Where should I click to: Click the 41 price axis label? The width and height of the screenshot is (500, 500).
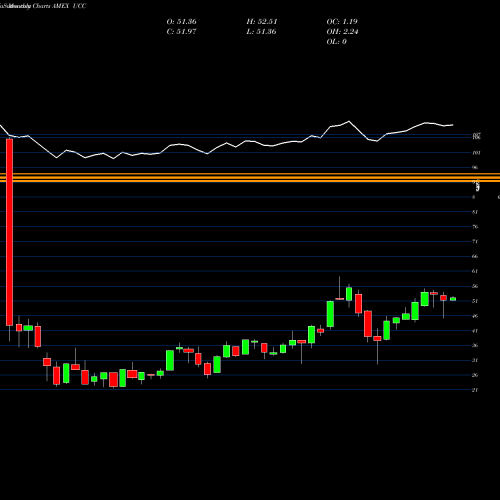(x=475, y=331)
